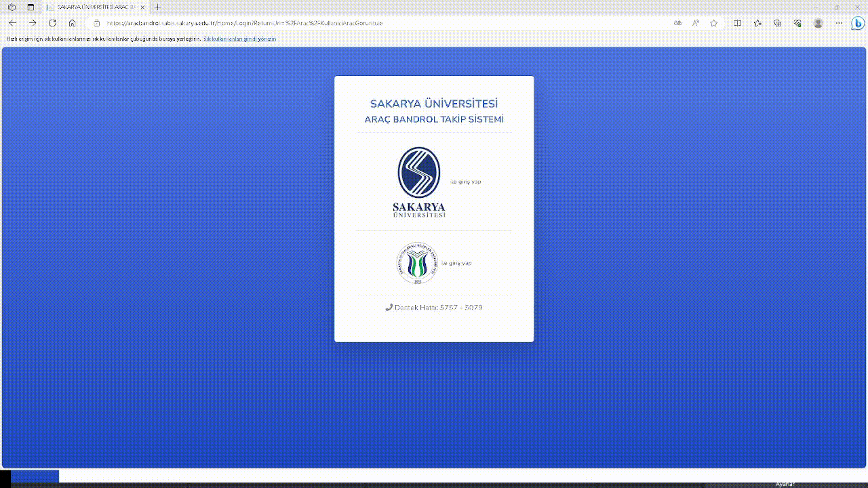The image size is (868, 488).
Task: Click the phone icon before Destek Hattı
Action: 389,308
